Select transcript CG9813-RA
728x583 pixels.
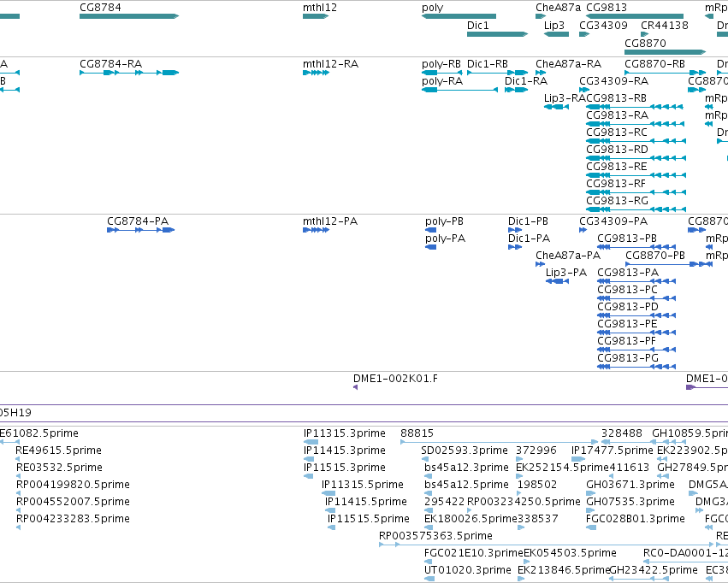[x=635, y=124]
